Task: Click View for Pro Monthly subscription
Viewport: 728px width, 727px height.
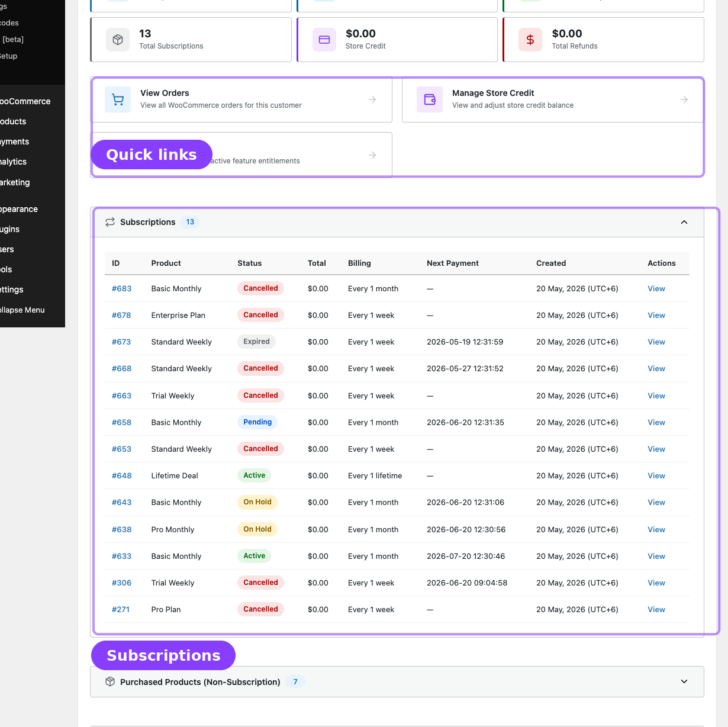Action: (x=656, y=529)
